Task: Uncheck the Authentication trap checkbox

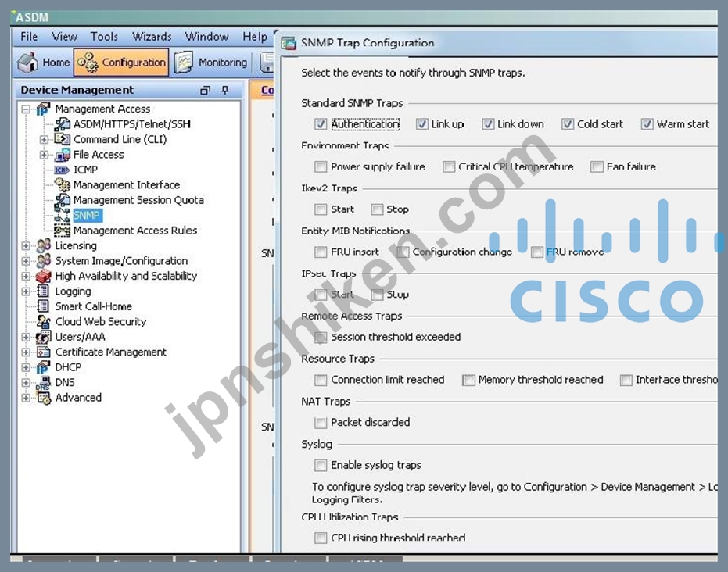Action: (321, 124)
